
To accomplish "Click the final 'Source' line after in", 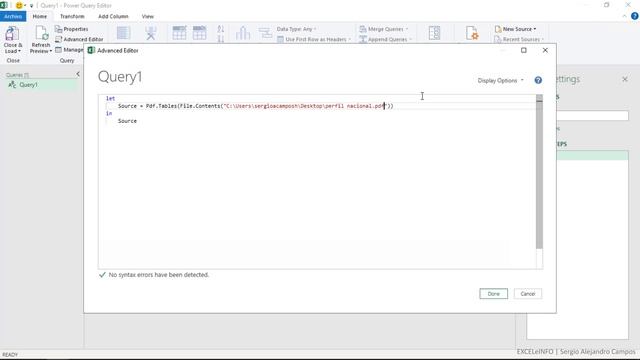I will coord(127,121).
